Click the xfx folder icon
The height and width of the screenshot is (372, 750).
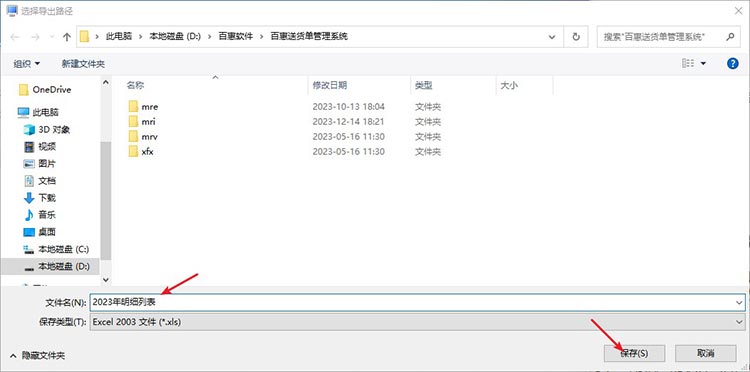click(133, 152)
